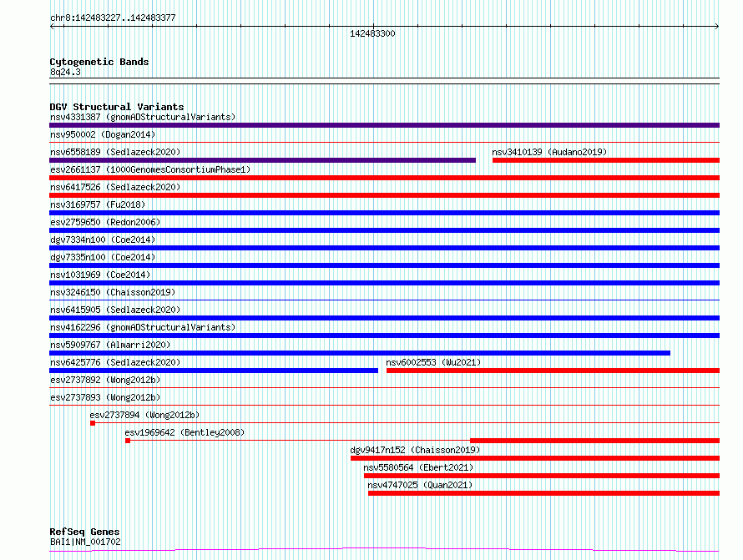Click the nsv6417526 (Sedlazeck2020) label

pos(115,187)
